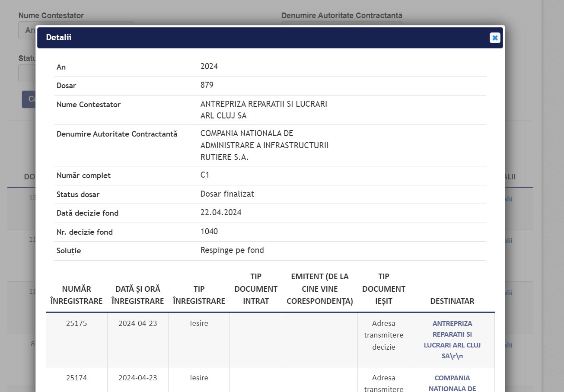This screenshot has width=564, height=392.
Task: Click the Nr. decizie fond label
Action: (85, 232)
